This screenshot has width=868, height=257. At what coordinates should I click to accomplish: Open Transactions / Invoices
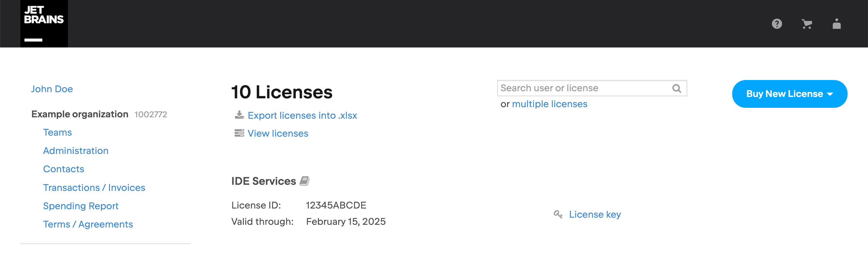coord(94,187)
